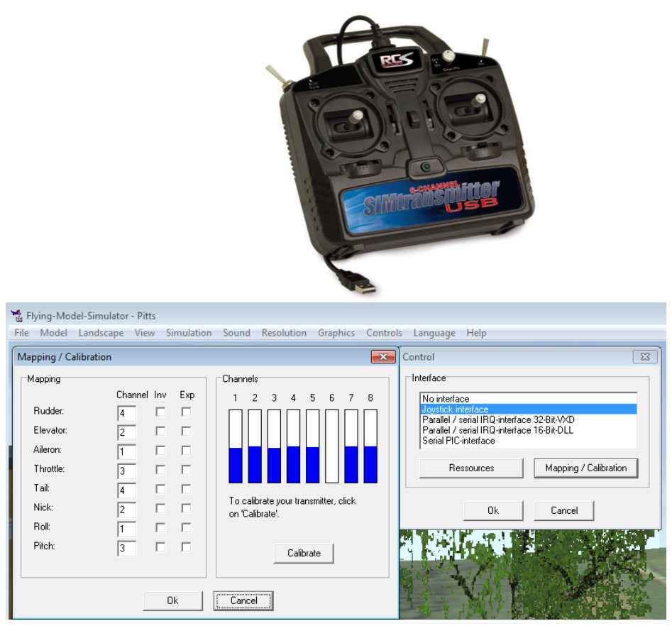Check Inv for the Roll row
Viewport: 672px width, 626px height.
click(160, 527)
